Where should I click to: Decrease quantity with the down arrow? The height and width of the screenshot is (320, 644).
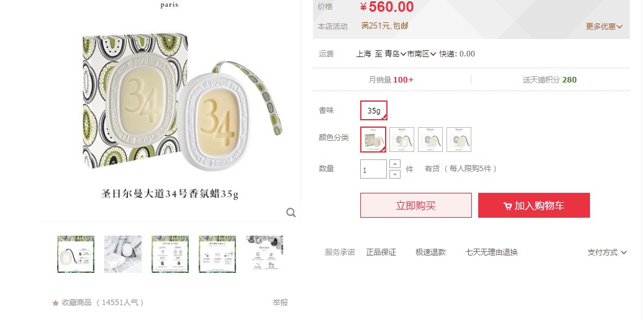tap(395, 174)
